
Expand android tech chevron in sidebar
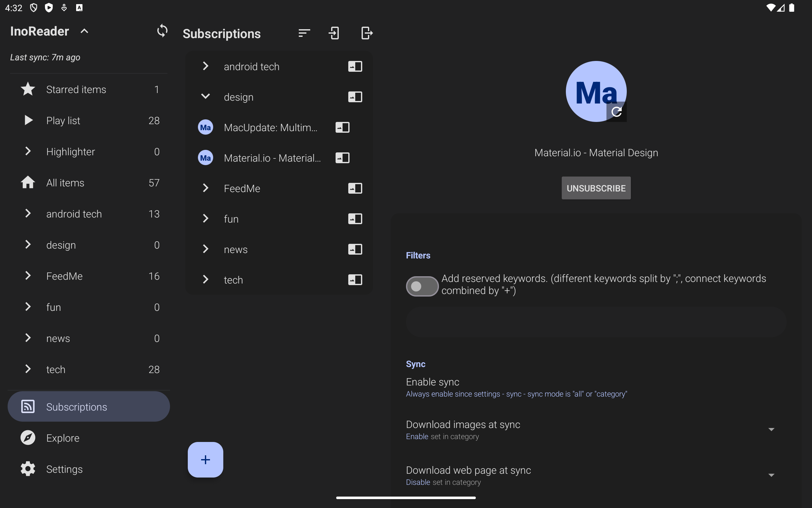pos(28,213)
